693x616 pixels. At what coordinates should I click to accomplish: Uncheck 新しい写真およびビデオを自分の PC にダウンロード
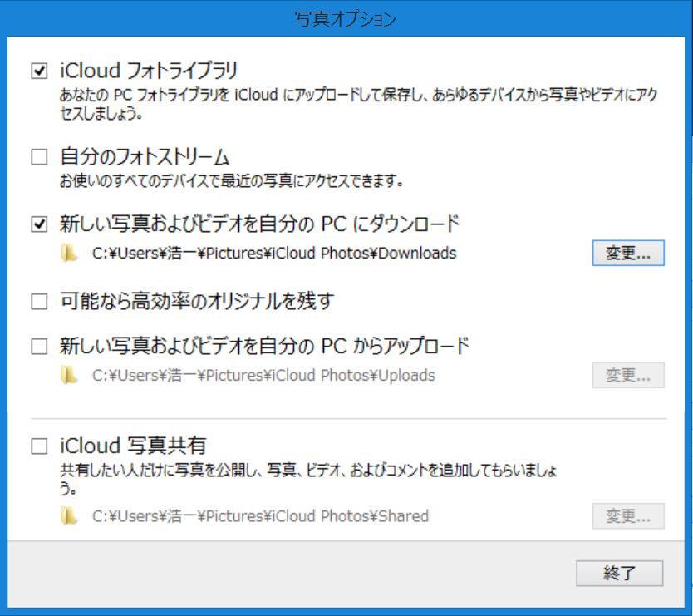[x=39, y=224]
